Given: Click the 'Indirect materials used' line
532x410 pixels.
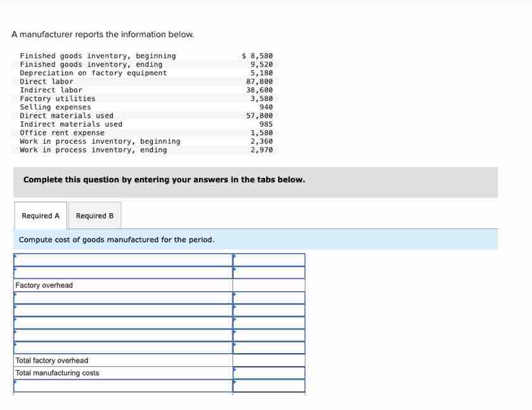Looking at the screenshot, I should [x=71, y=124].
